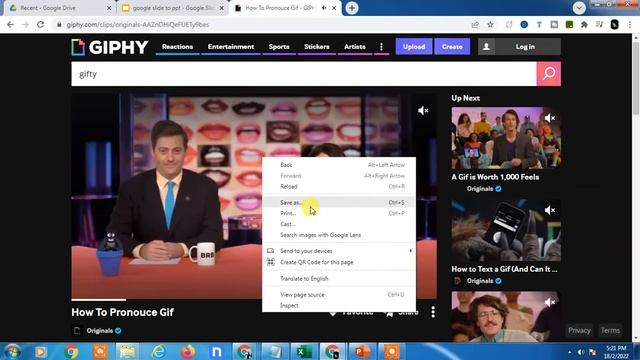Screen dimensions: 640x360
Task: Click the pink search magnifier button
Action: [x=549, y=74]
